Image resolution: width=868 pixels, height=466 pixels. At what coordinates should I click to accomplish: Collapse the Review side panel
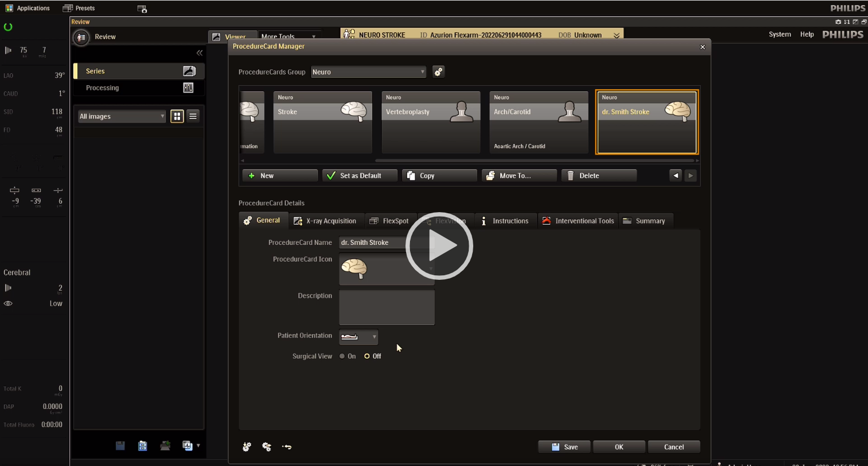click(199, 52)
